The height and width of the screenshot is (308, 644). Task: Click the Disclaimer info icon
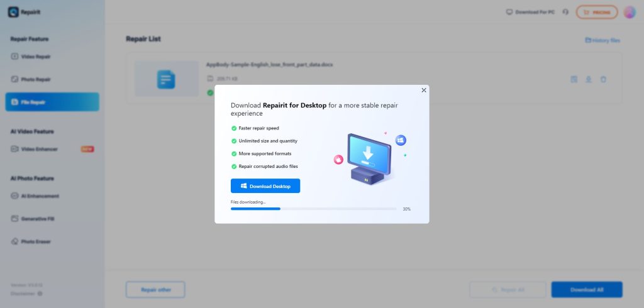tap(40, 294)
